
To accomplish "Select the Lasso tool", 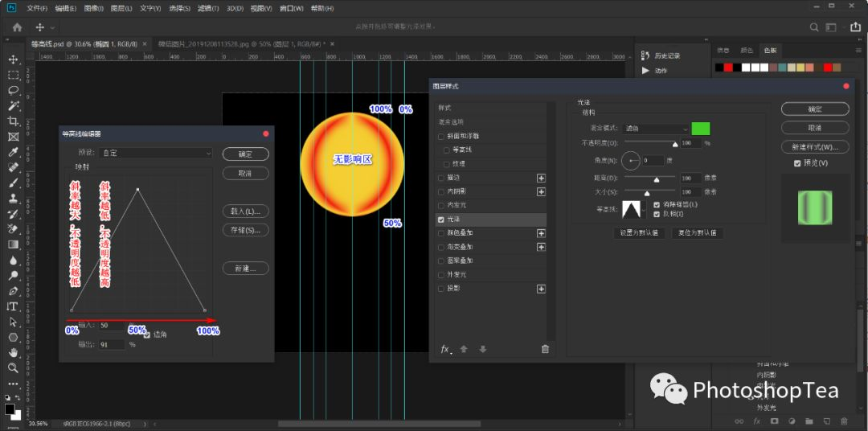I will 14,90.
